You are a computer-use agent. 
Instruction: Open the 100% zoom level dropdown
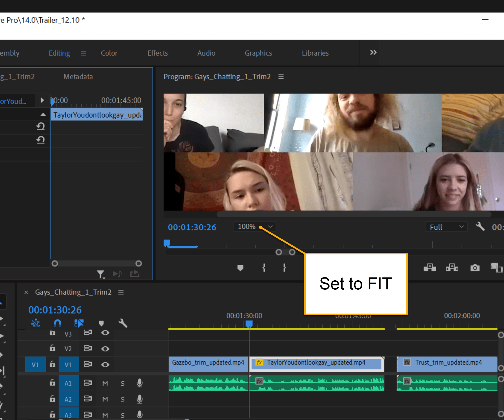[254, 227]
